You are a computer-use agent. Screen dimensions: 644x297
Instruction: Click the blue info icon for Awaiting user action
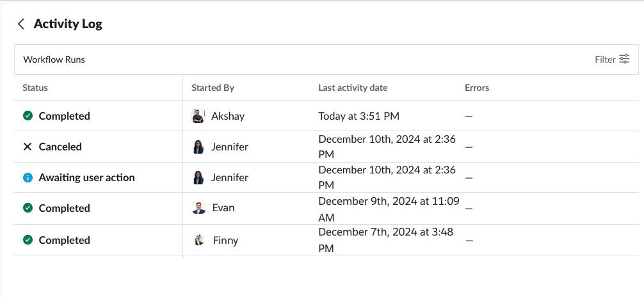pos(28,177)
